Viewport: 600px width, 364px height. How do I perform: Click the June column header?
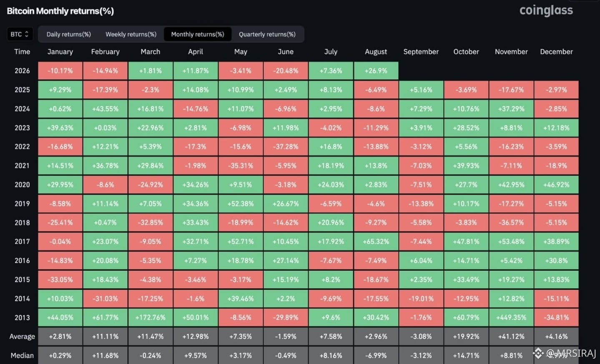(286, 52)
